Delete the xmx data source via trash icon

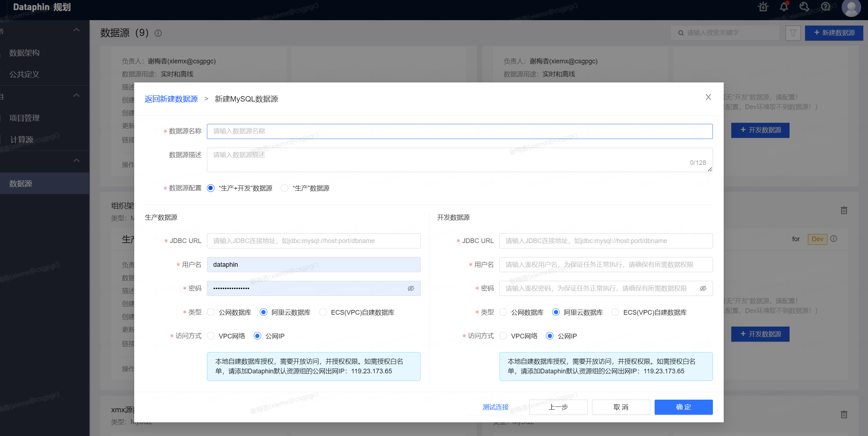pos(844,414)
